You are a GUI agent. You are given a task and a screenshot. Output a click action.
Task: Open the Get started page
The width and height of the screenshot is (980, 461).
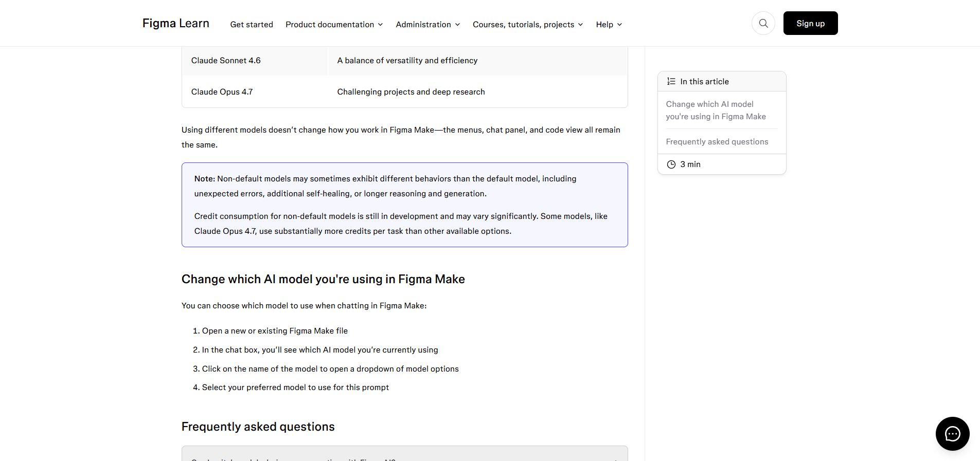tap(252, 24)
